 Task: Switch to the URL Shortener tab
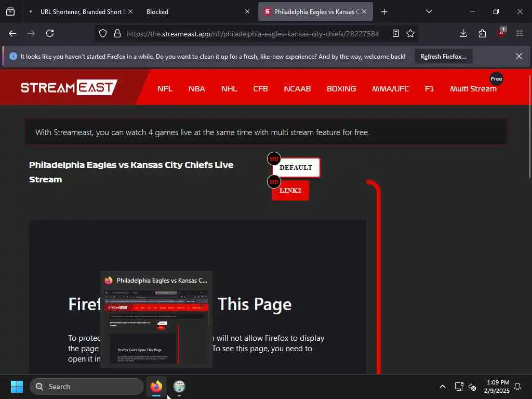click(x=79, y=11)
